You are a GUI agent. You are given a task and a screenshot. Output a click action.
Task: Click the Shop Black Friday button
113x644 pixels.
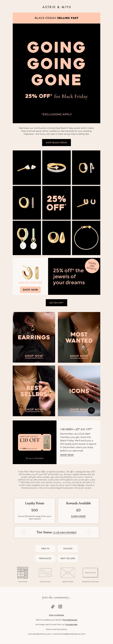pos(56,143)
